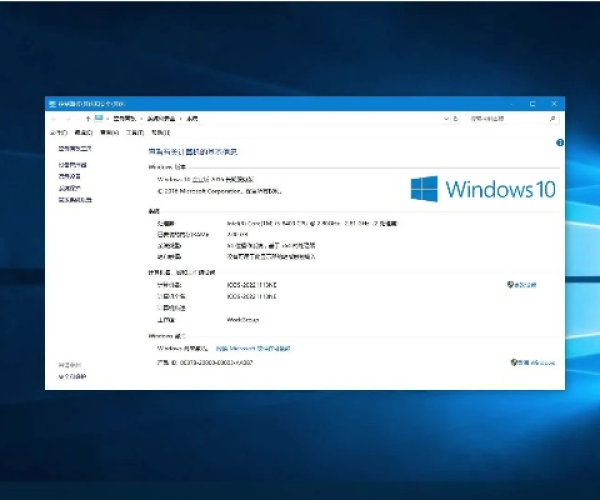Open Advanced system settings from the left sidebar

click(x=75, y=200)
